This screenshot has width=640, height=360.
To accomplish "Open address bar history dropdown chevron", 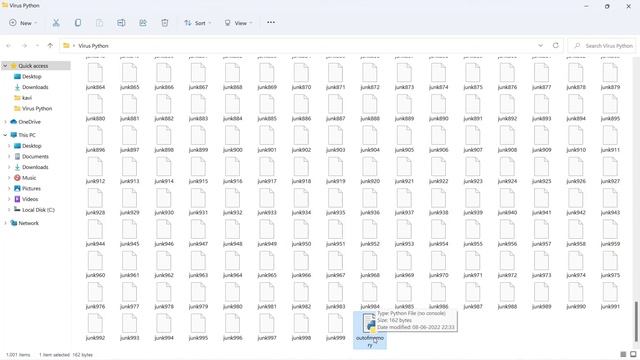I will point(540,45).
